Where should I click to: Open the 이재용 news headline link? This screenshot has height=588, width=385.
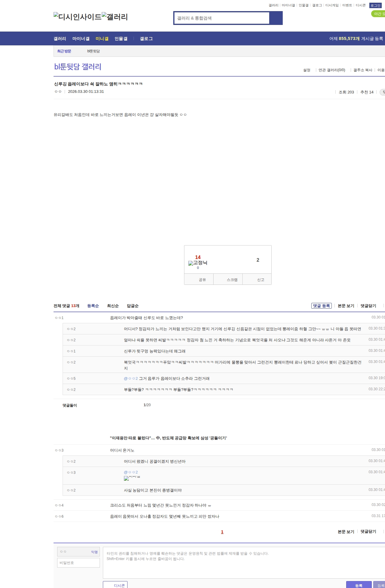168,438
